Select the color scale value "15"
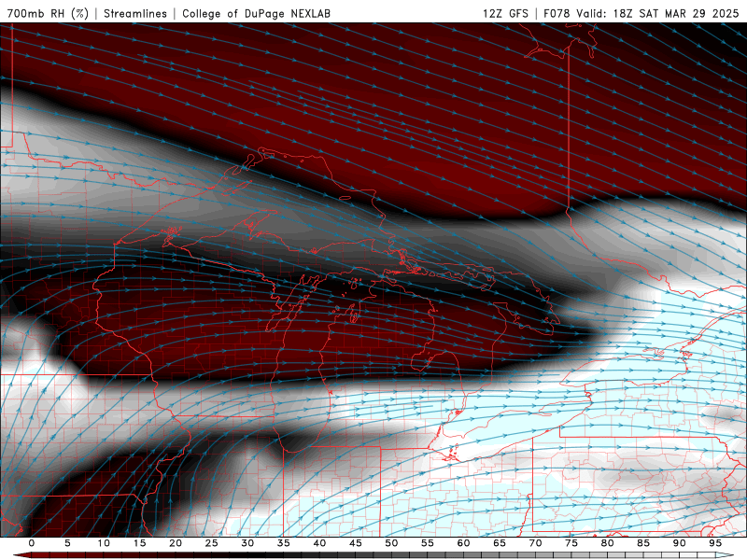 [139, 543]
